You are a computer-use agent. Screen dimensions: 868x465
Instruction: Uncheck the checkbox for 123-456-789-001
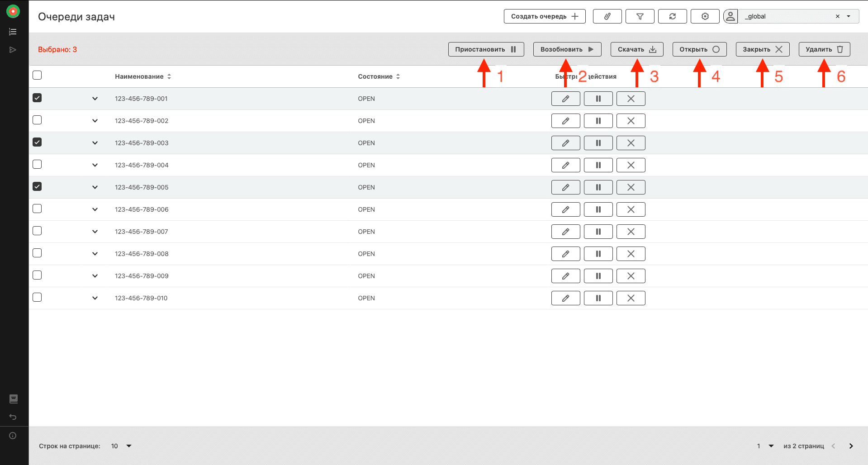[37, 98]
